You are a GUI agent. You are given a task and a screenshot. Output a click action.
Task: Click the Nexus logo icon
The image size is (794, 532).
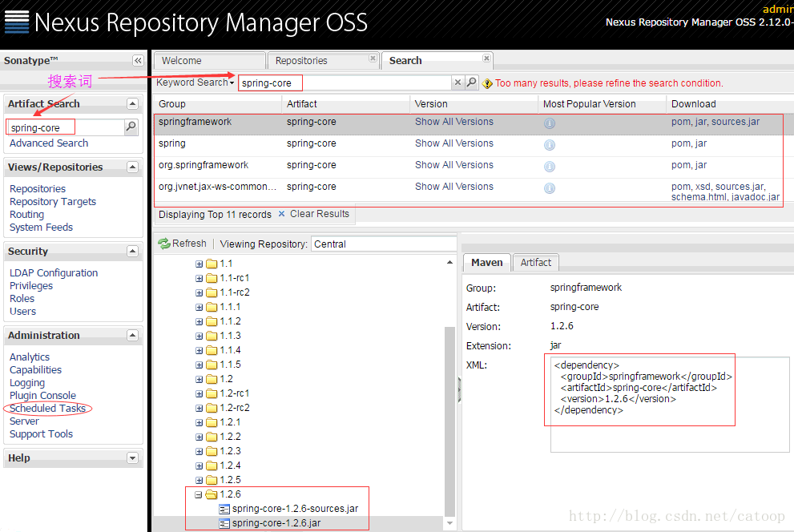coord(17,22)
